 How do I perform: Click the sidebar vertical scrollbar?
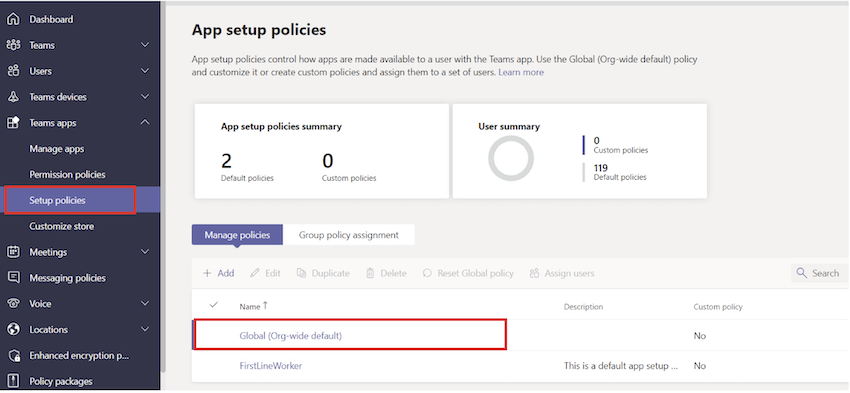(x=163, y=187)
